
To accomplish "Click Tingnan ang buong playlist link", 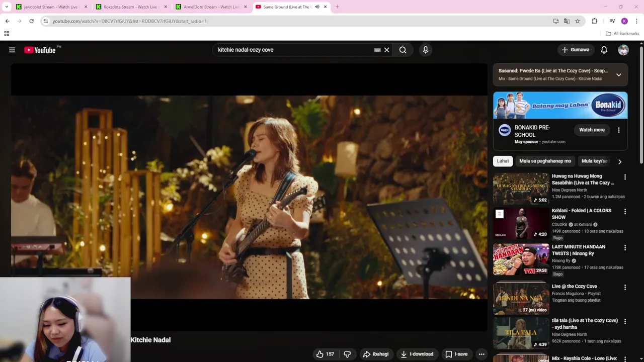I will click(x=576, y=300).
